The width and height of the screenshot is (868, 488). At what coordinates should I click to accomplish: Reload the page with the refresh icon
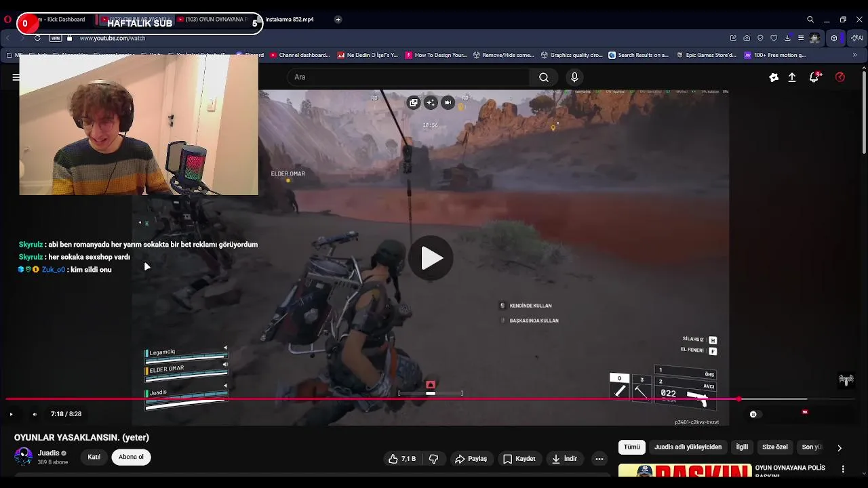coord(37,38)
